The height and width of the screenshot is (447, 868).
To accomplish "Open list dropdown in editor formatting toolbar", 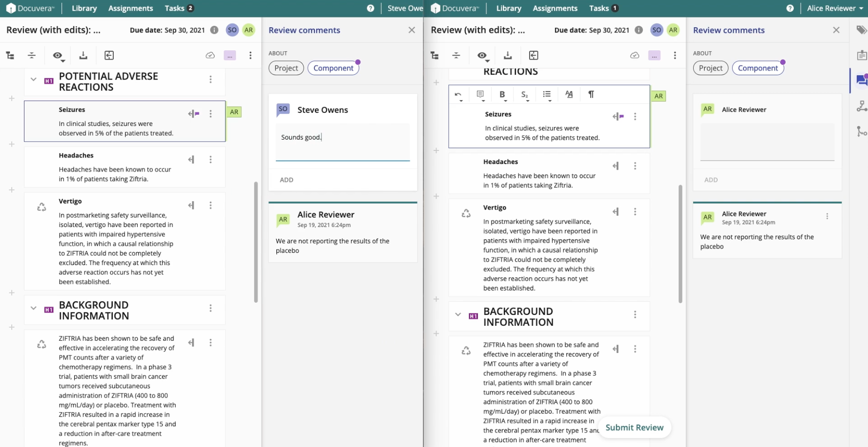I will click(x=547, y=95).
